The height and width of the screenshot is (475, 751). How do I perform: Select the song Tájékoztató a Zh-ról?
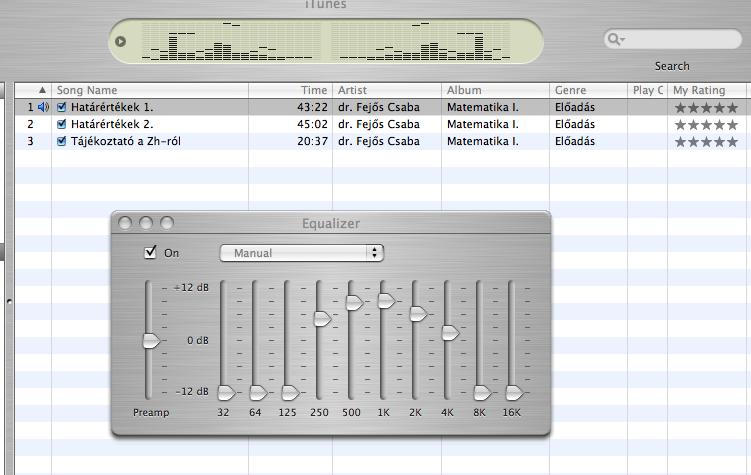126,141
